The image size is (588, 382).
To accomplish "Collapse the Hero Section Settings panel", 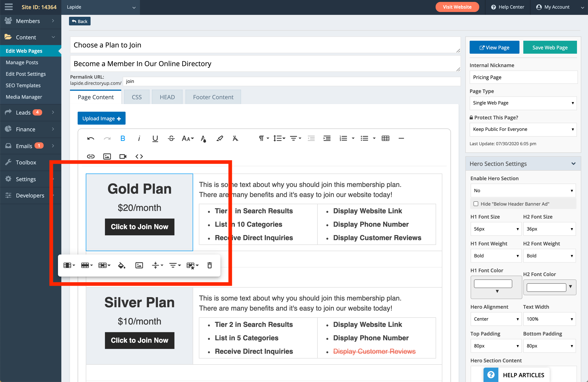I will 573,164.
